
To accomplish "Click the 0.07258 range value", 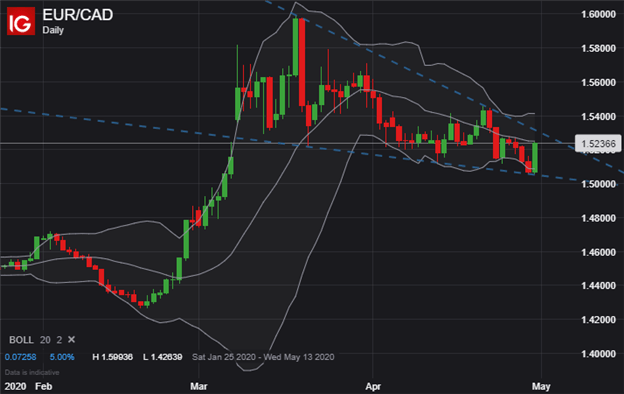I will pos(20,357).
